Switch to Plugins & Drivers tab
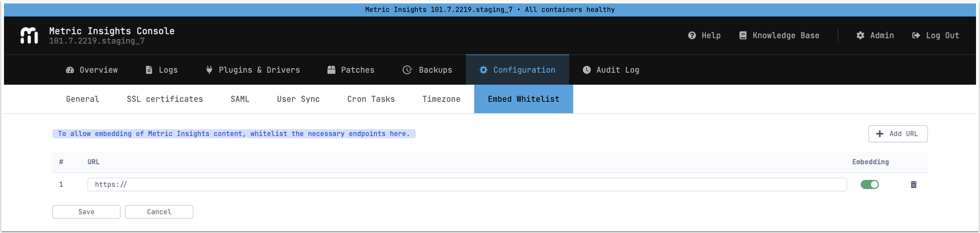 pyautogui.click(x=253, y=70)
